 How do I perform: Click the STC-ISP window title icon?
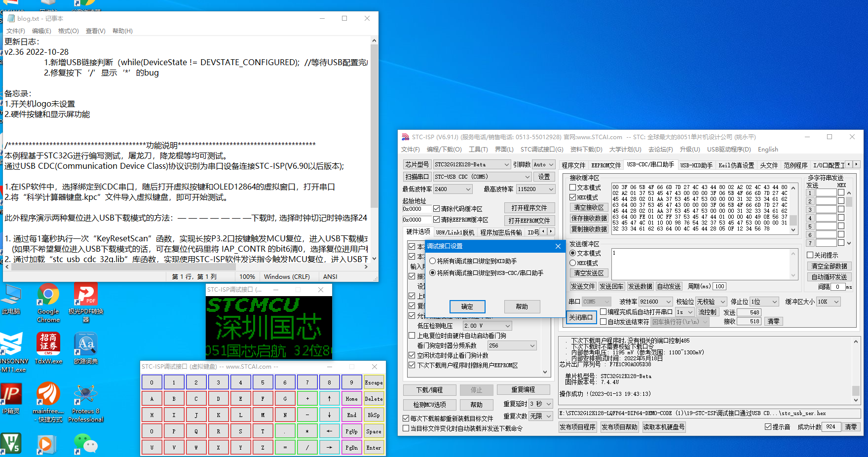point(405,137)
